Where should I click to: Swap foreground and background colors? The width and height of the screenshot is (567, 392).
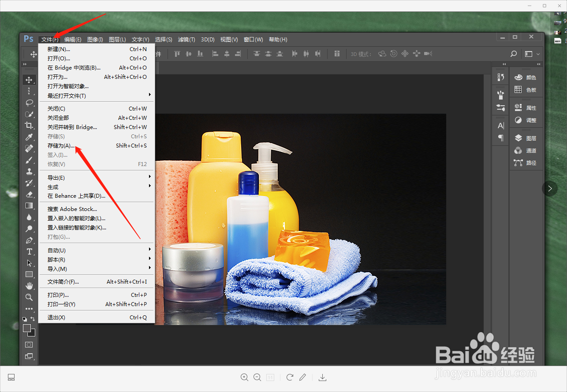pos(33,319)
